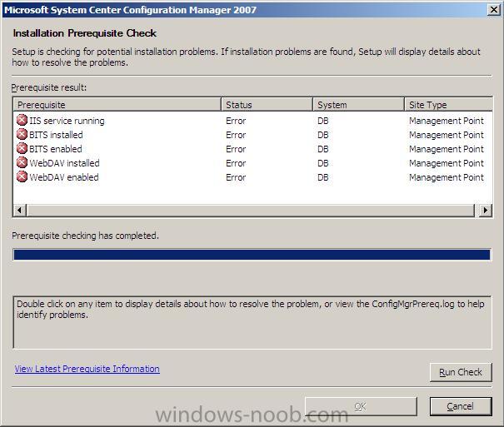Click Management Point in the WebDAV enabled row

[x=447, y=177]
